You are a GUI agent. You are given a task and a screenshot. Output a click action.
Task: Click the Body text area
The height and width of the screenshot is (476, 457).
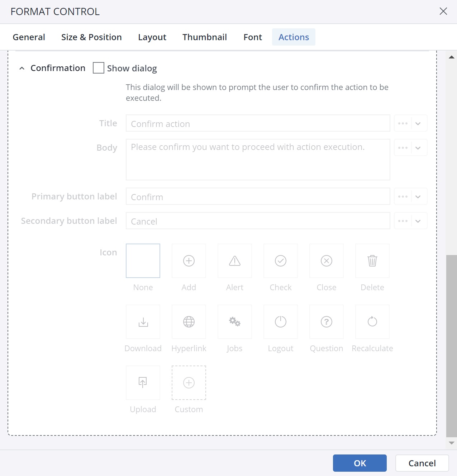pos(258,160)
